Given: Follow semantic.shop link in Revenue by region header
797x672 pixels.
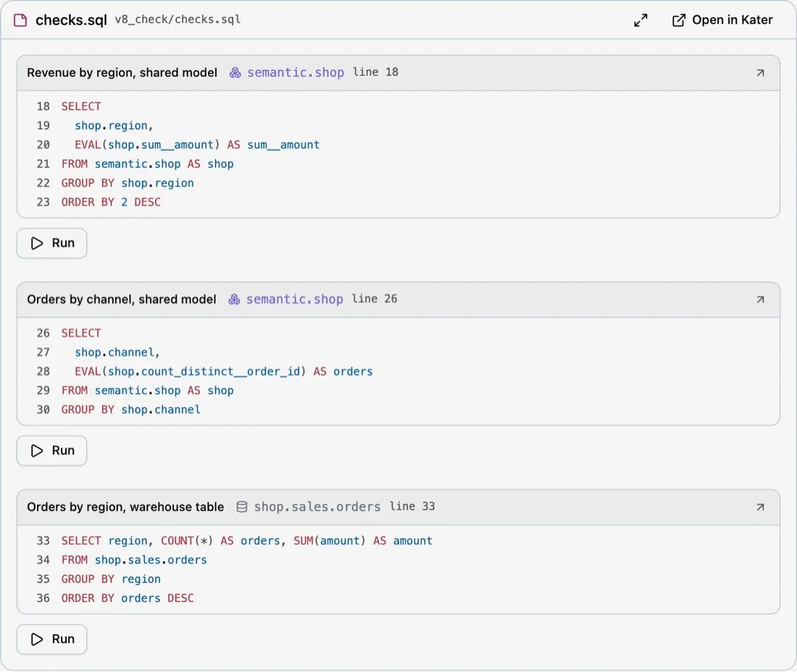Looking at the screenshot, I should coord(296,72).
